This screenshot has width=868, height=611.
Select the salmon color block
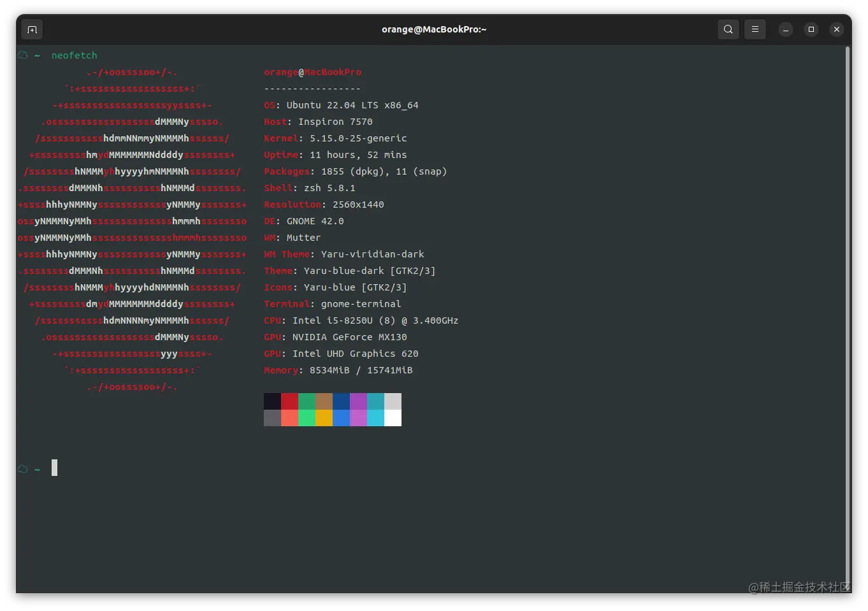(290, 418)
